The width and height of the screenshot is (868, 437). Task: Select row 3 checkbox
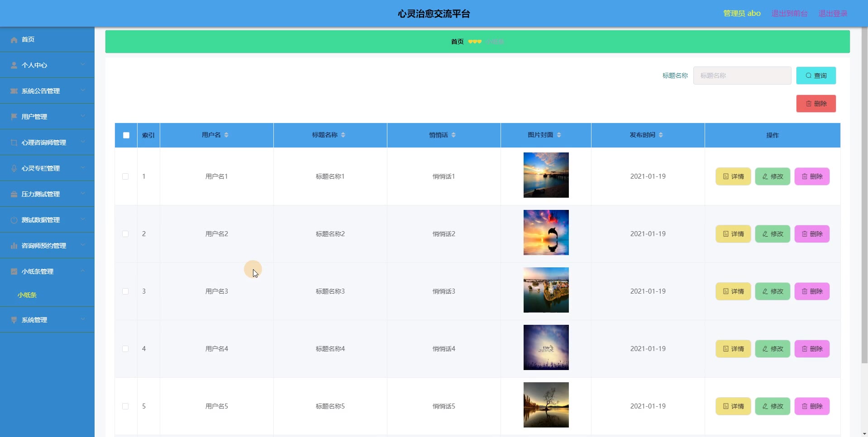[125, 291]
